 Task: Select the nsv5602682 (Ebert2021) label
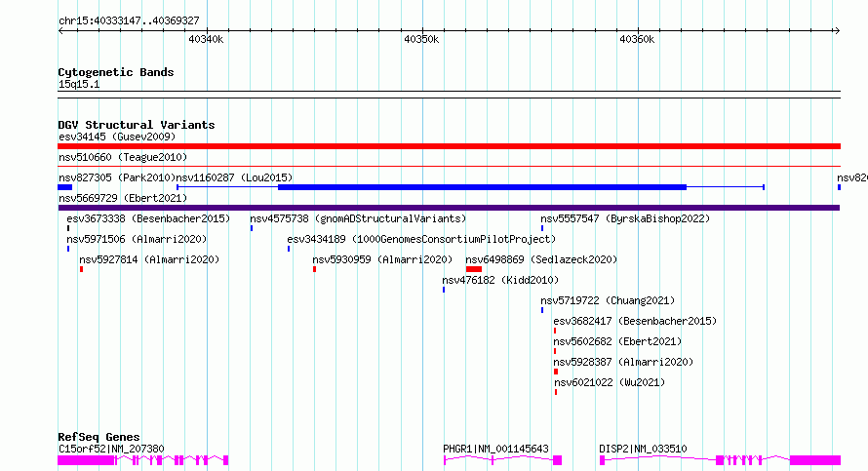click(x=617, y=341)
